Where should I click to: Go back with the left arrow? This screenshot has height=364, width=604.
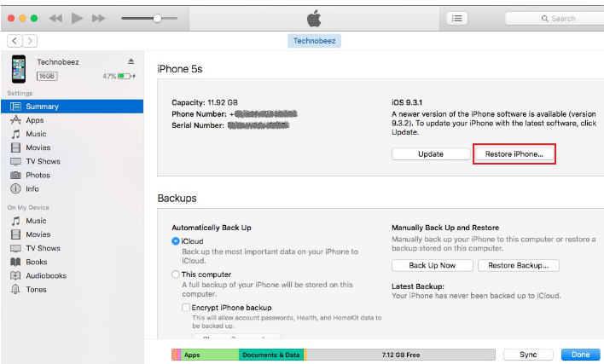pyautogui.click(x=15, y=40)
